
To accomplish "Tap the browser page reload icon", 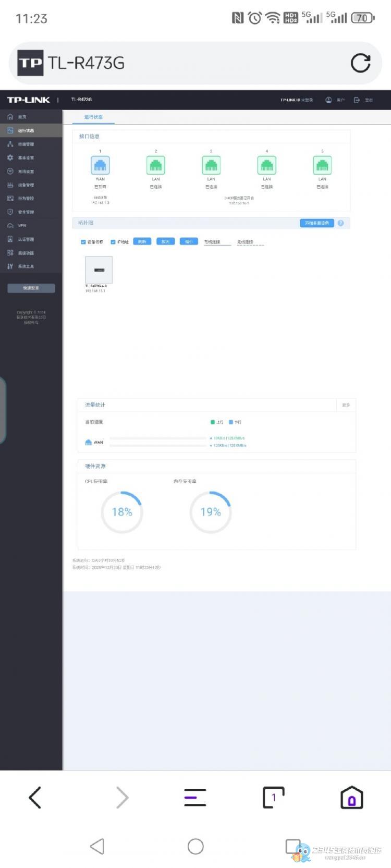I will coord(360,63).
